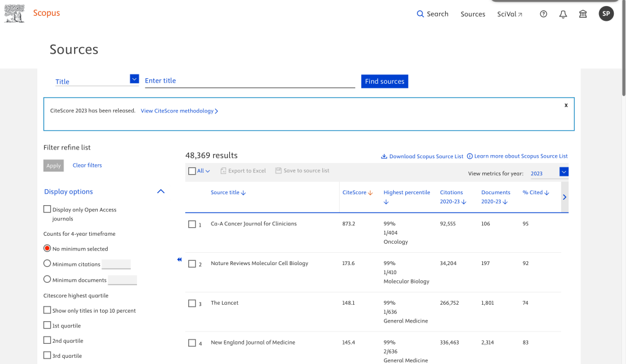Open View CiteScore methodology link

pyautogui.click(x=179, y=111)
